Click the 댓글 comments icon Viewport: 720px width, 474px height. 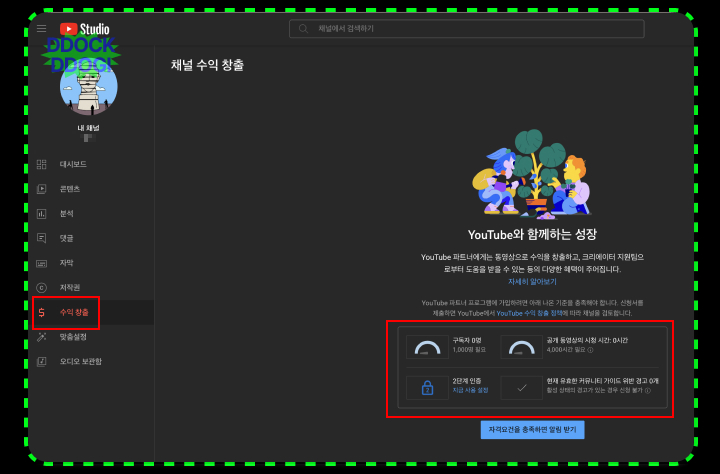41,238
